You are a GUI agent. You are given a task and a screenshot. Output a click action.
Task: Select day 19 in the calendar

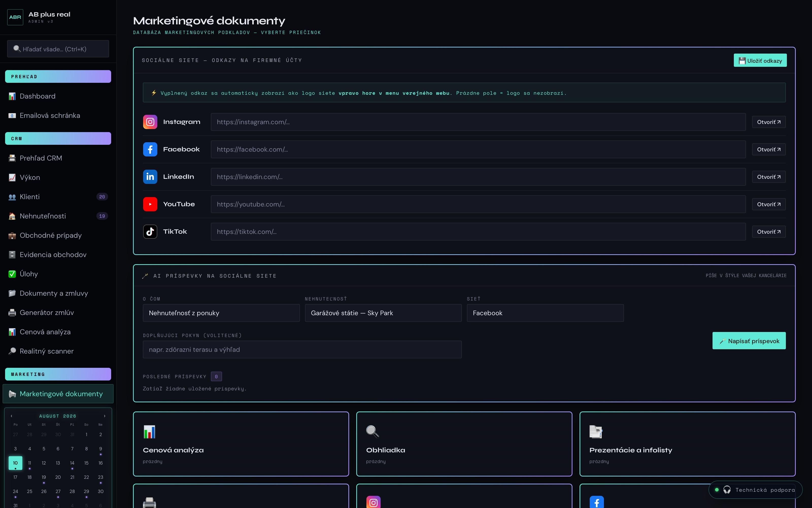click(44, 478)
